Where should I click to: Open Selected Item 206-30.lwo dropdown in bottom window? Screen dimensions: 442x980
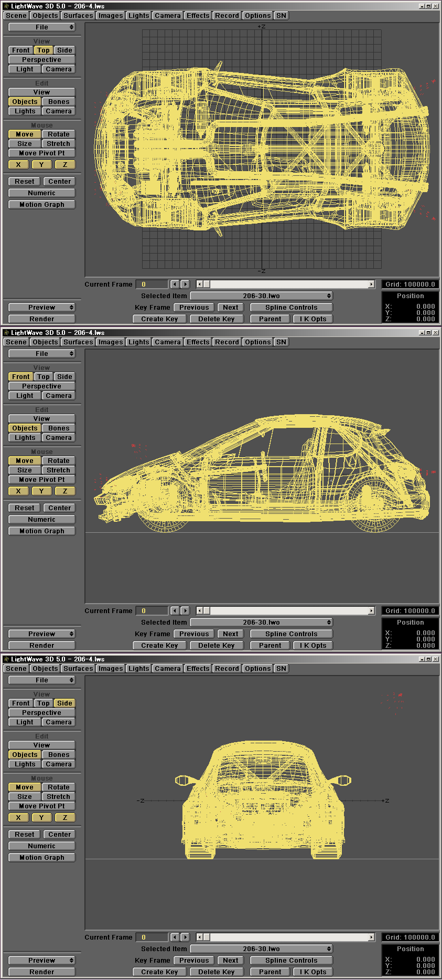261,949
